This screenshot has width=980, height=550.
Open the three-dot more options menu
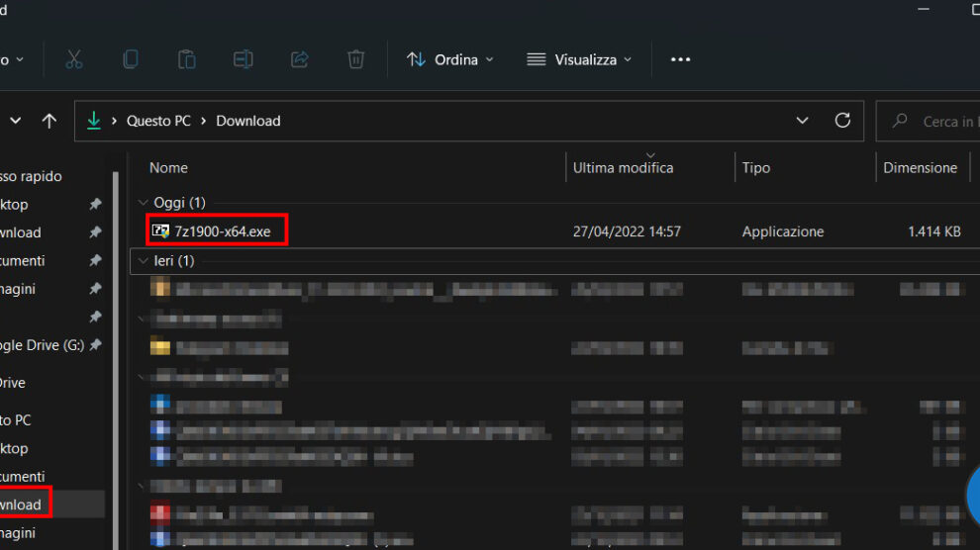[680, 59]
